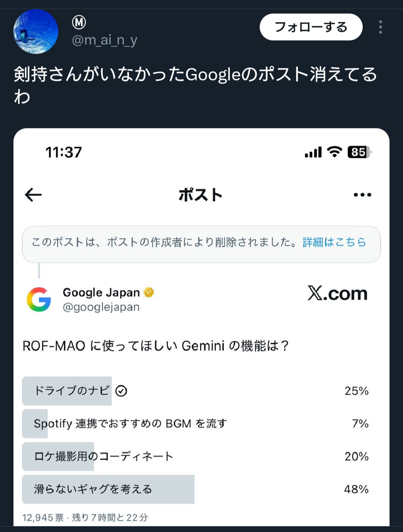Click the battery indicator showing 85
403x532 pixels.
coord(359,152)
